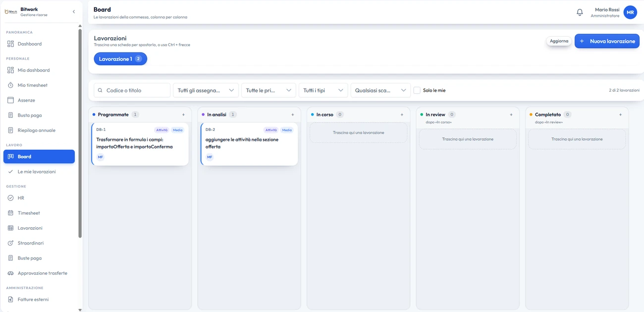Select the Lavorazione 1 tab
This screenshot has width=644, height=312.
(x=120, y=59)
